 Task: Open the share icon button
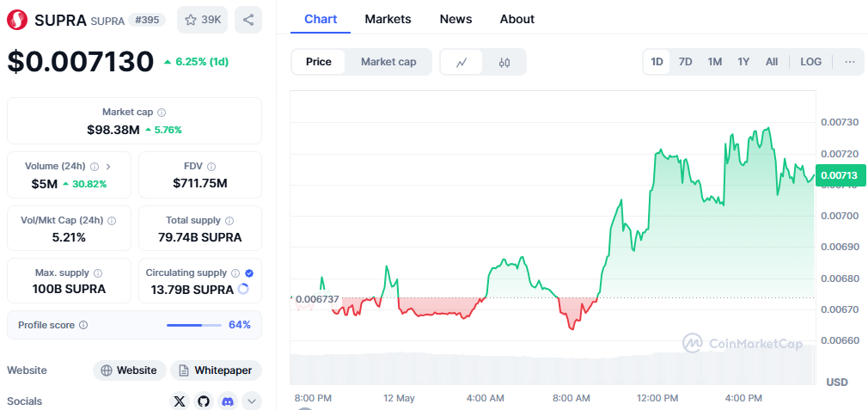[248, 20]
